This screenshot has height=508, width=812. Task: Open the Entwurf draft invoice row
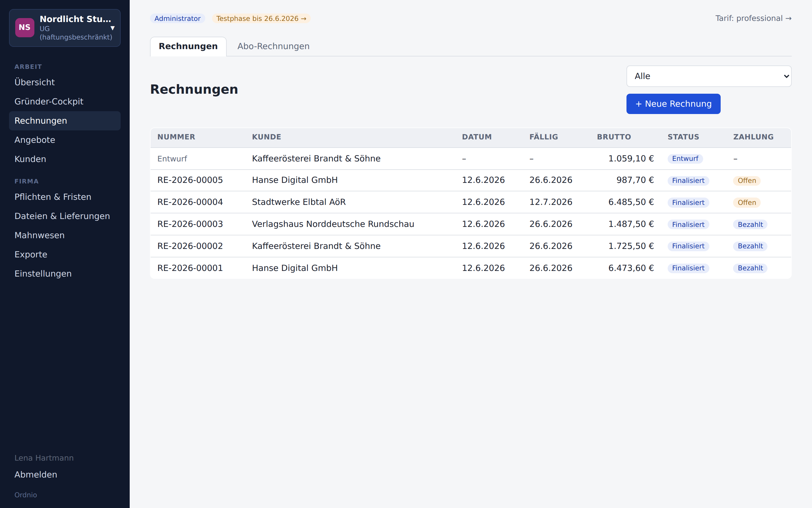pos(470,159)
